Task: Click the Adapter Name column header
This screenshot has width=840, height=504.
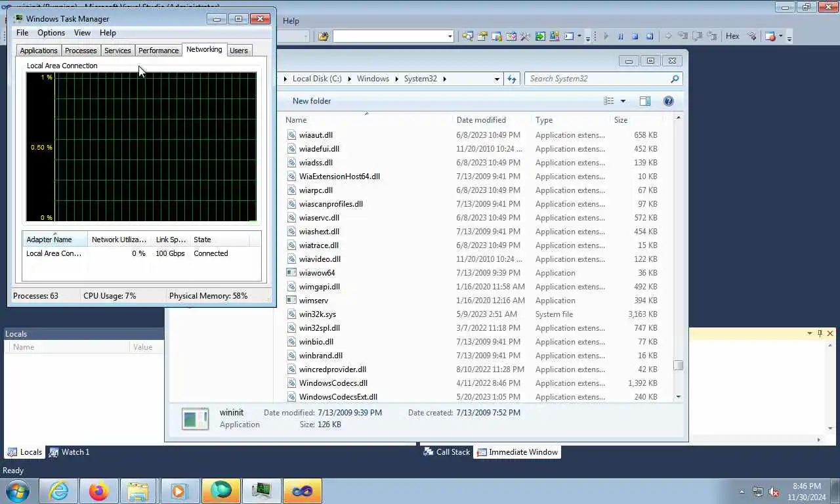Action: coord(55,240)
